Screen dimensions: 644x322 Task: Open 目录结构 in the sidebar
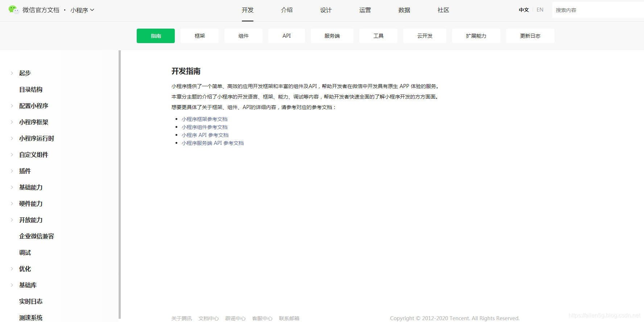point(31,89)
